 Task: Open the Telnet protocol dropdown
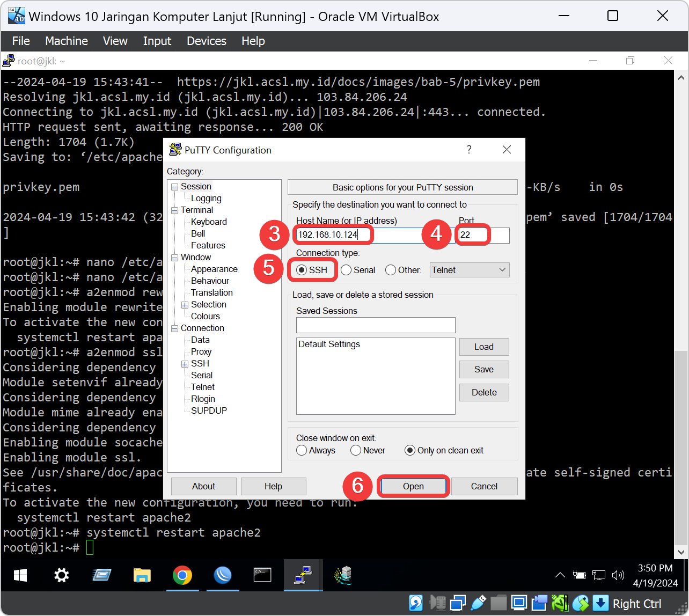(470, 270)
